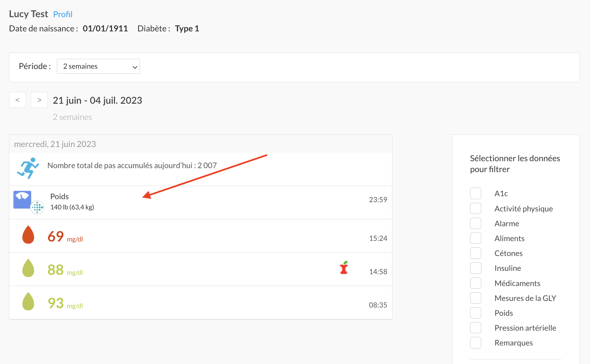Click the Sélectionner les données pour filtrer heading
Screen dimensions: 590x364
tap(515, 164)
